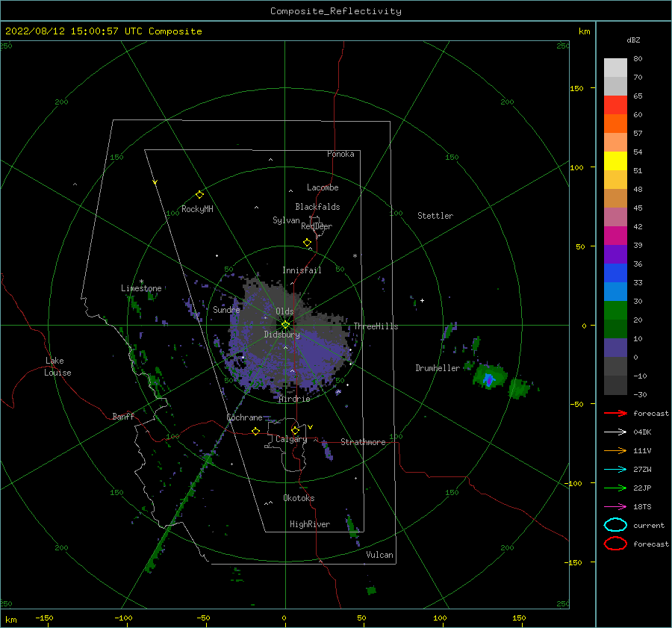Screen dimensions: 672x628
Task: Click the yellow diamond marker above Calgary label
Action: (295, 430)
